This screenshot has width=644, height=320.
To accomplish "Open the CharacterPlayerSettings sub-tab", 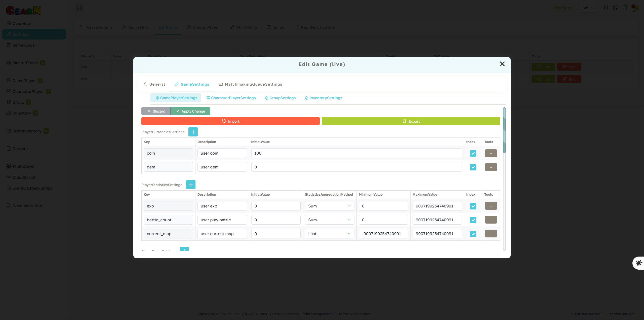I will pos(231,98).
